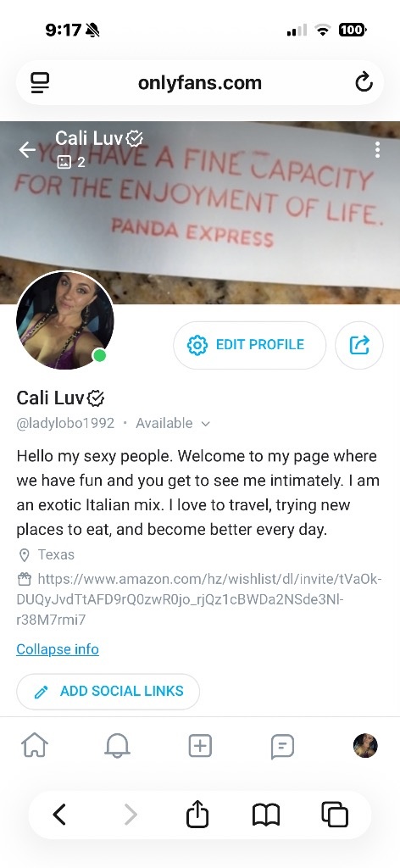Tap the onlyfans.com address bar
The image size is (400, 868).
pyautogui.click(x=200, y=83)
